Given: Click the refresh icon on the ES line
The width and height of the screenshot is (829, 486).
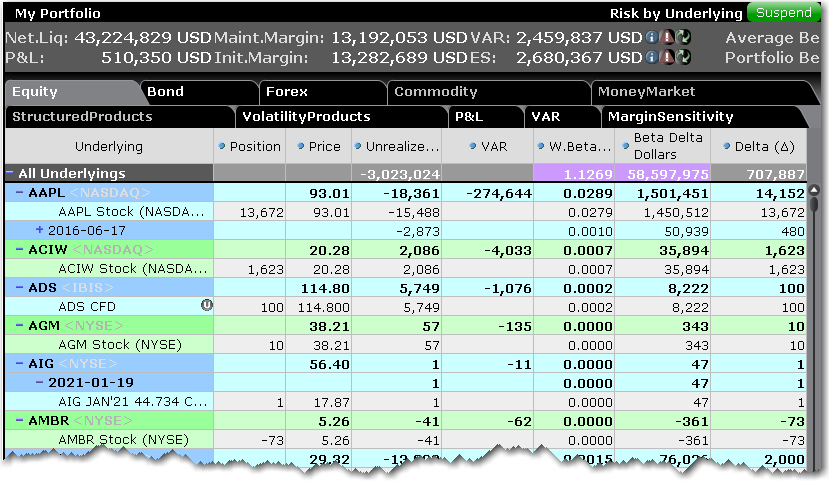Looking at the screenshot, I should click(683, 57).
